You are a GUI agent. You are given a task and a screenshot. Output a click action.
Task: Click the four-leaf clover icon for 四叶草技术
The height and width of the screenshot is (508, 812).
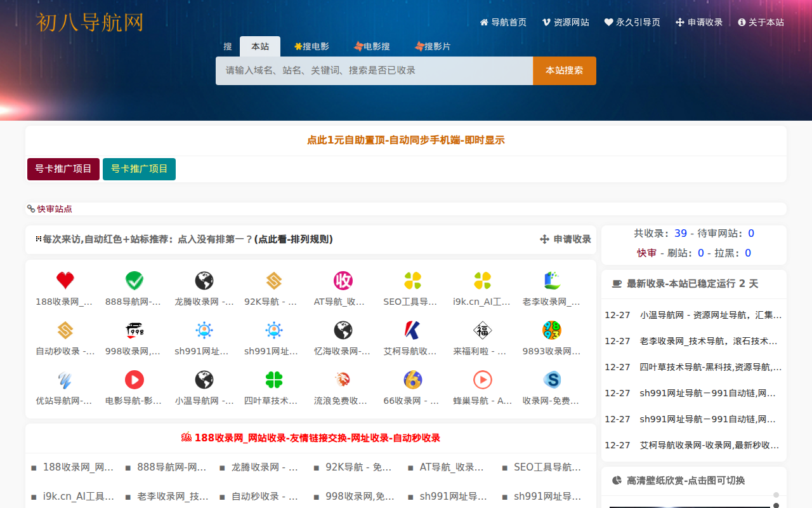(273, 378)
